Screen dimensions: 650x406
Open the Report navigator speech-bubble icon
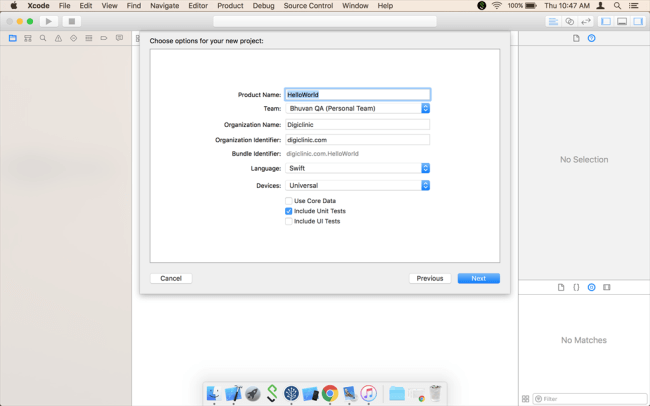tap(119, 38)
